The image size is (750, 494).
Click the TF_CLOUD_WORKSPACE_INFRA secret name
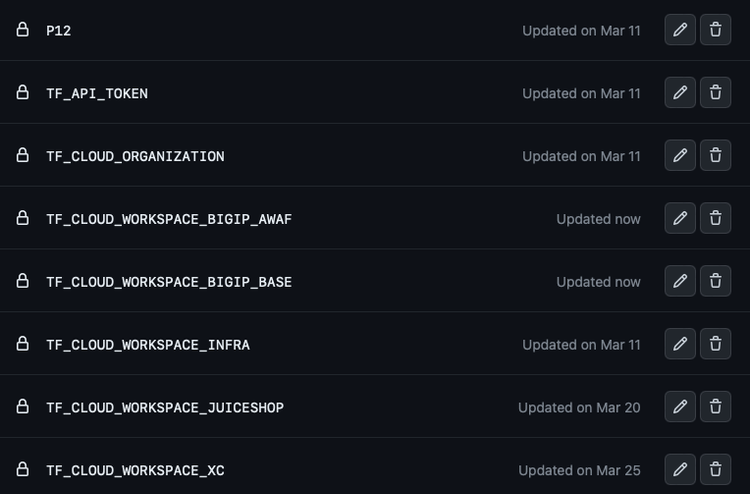tap(148, 345)
